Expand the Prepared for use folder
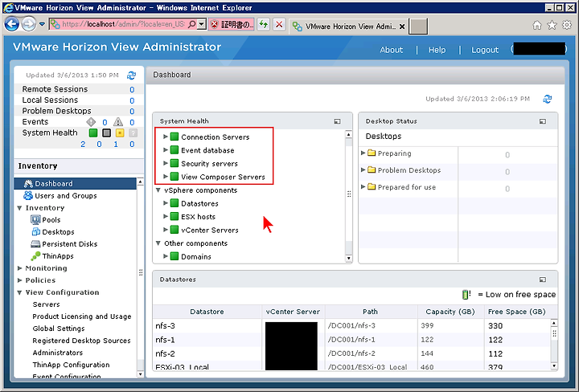The image size is (579, 392). coord(363,186)
